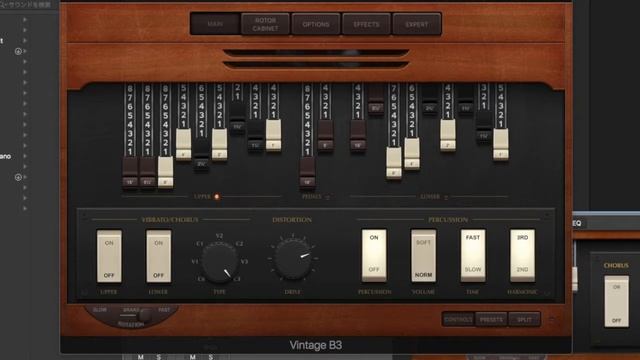Click the pedals 16' drawbar
Viewport: 640px width, 360px height.
coord(307,172)
